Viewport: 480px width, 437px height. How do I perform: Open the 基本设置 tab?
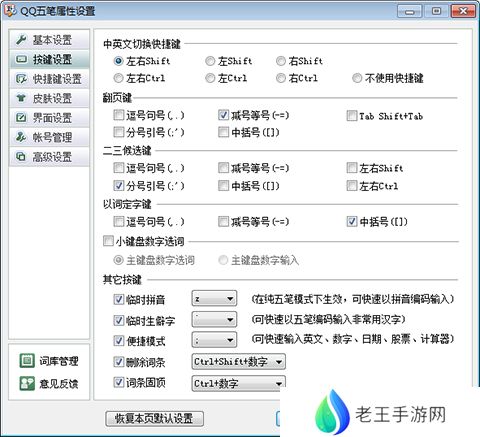(x=49, y=40)
